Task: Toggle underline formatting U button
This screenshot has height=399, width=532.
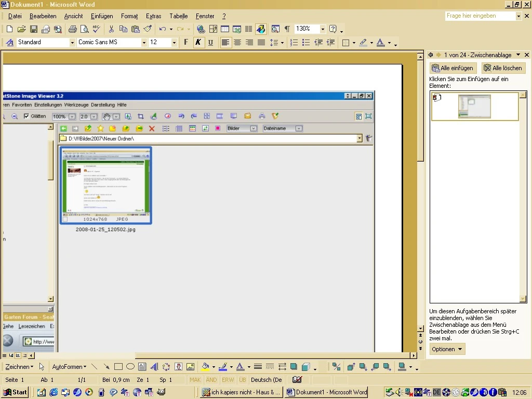Action: (210, 43)
